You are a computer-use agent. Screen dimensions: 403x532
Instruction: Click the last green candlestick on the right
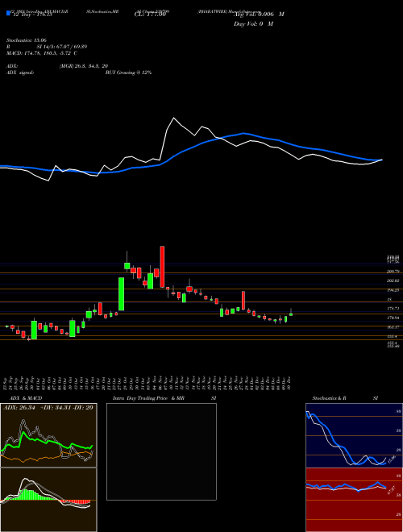click(x=291, y=314)
